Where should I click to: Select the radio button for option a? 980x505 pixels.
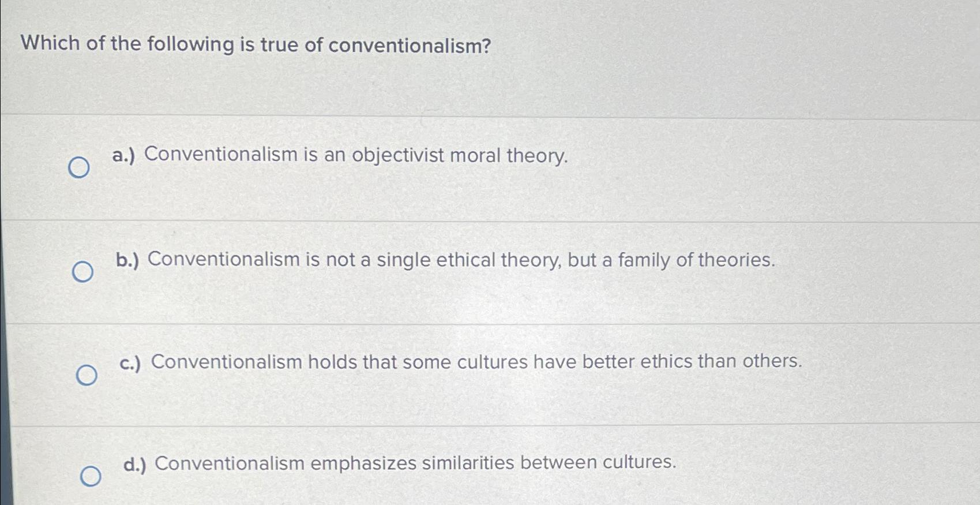(80, 168)
